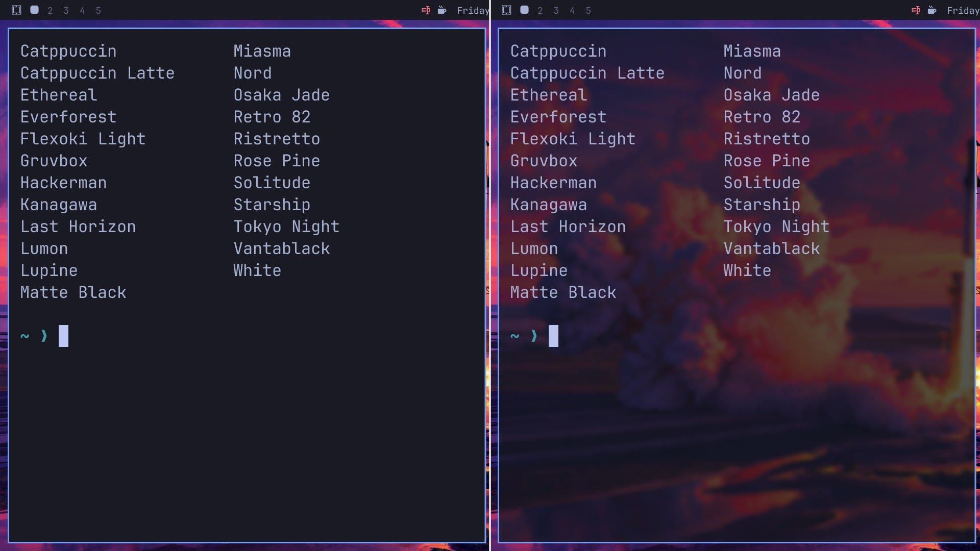Click "Tokyo Night" in the left terminal

click(x=286, y=227)
